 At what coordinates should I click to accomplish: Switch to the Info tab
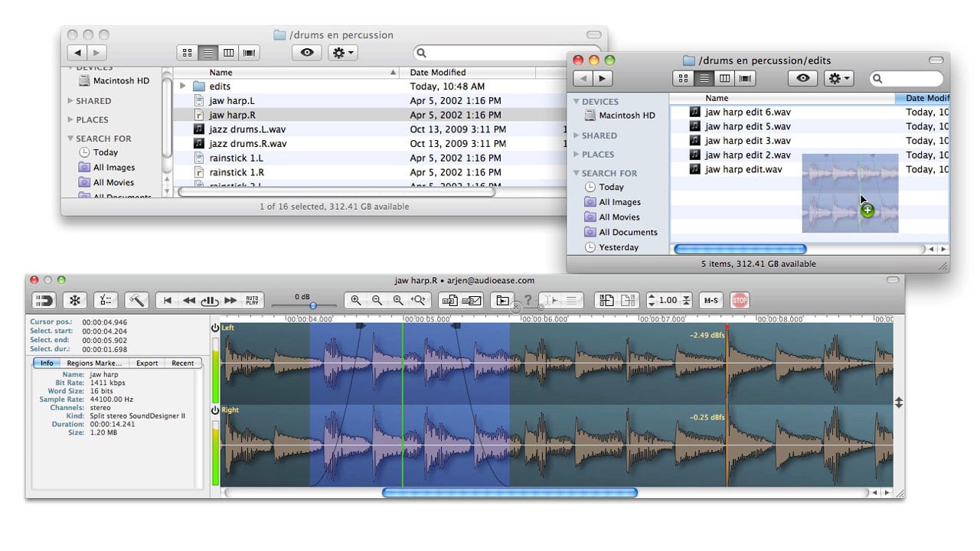tap(47, 364)
